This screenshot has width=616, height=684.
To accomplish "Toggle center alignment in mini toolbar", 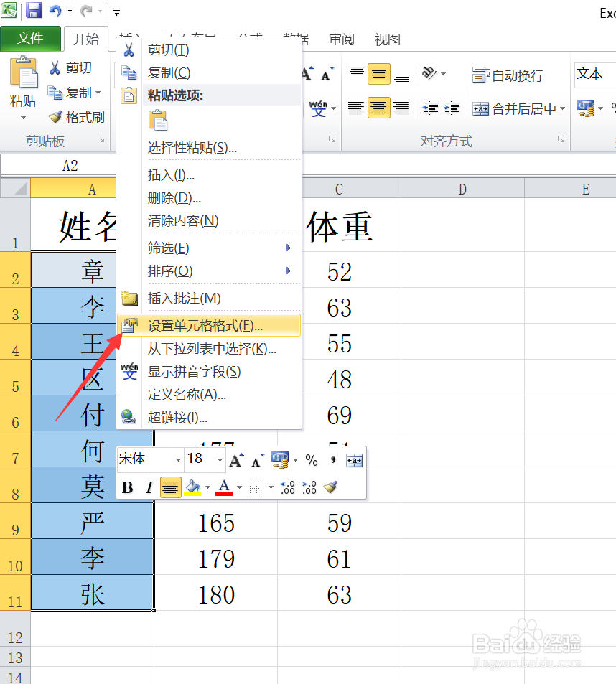I will click(x=170, y=487).
